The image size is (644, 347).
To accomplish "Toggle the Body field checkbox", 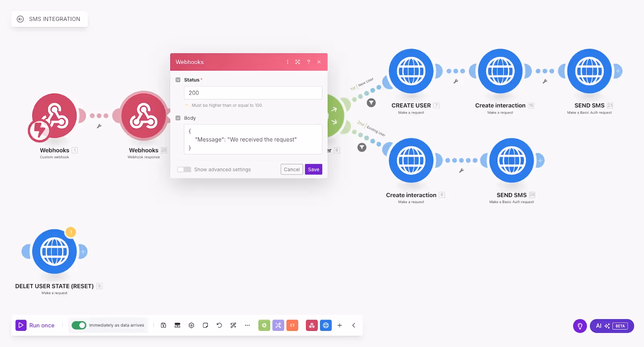I will [x=178, y=118].
